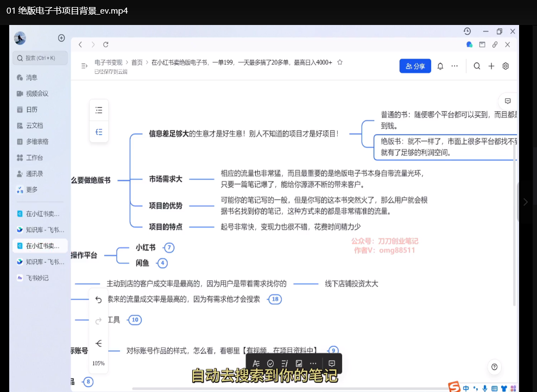Screen dimensions: 537x392
Task: Click the left arrow collapse icon
Action: (99, 343)
